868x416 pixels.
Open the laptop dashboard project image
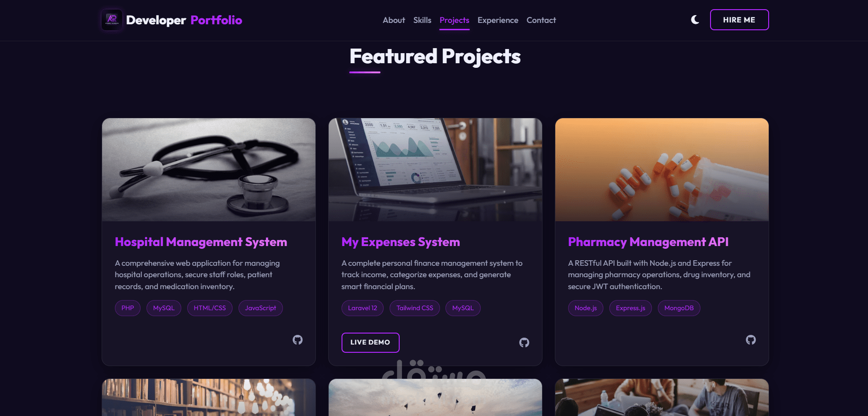[x=435, y=170]
